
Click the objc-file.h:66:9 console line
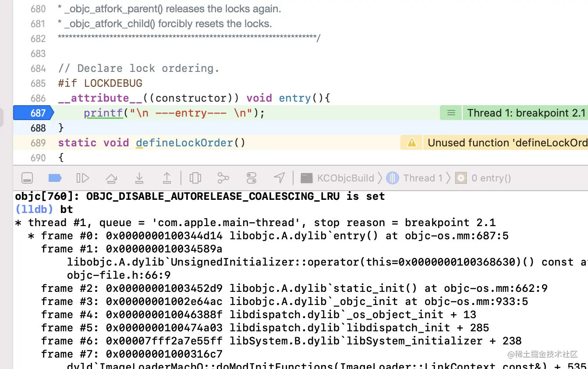click(x=119, y=275)
